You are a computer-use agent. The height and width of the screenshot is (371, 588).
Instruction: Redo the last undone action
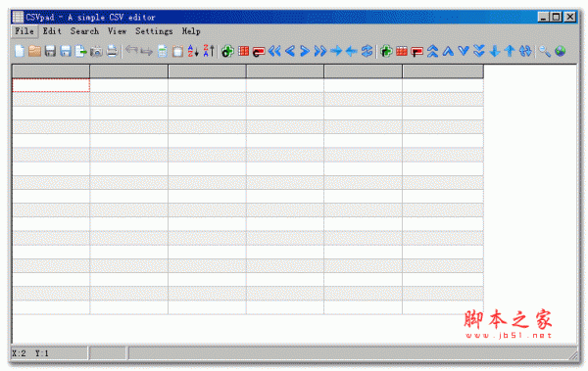coord(147,51)
